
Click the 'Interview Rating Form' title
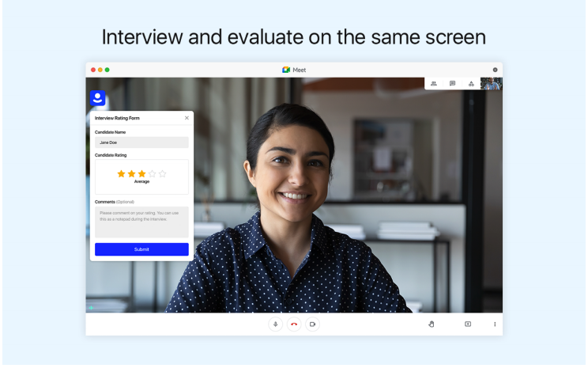coord(117,118)
